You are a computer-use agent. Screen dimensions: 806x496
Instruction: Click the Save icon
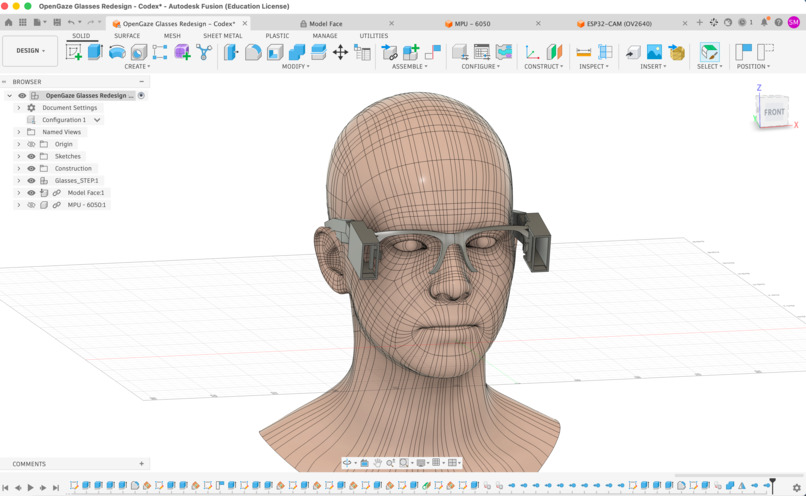click(x=57, y=23)
